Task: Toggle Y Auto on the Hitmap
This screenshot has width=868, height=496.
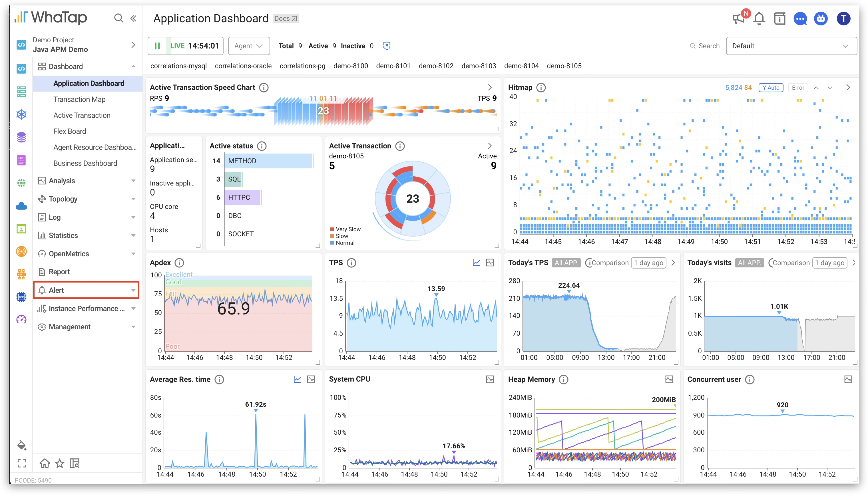Action: (x=771, y=88)
